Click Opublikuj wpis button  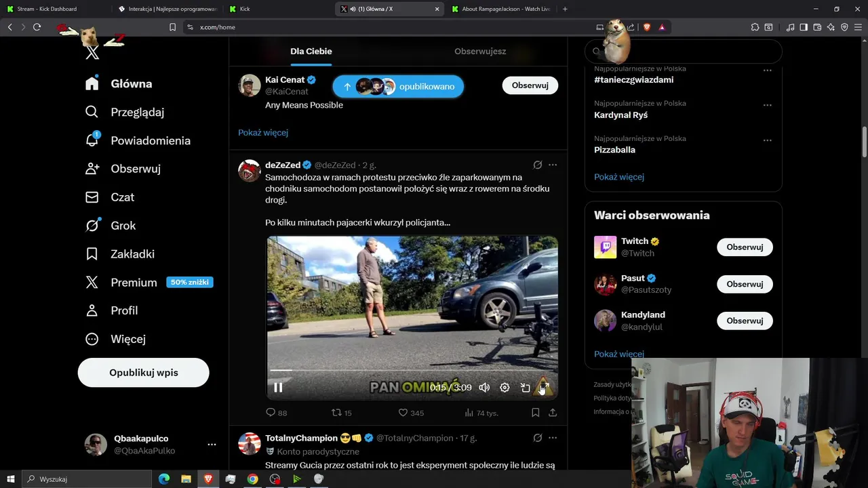coord(144,373)
